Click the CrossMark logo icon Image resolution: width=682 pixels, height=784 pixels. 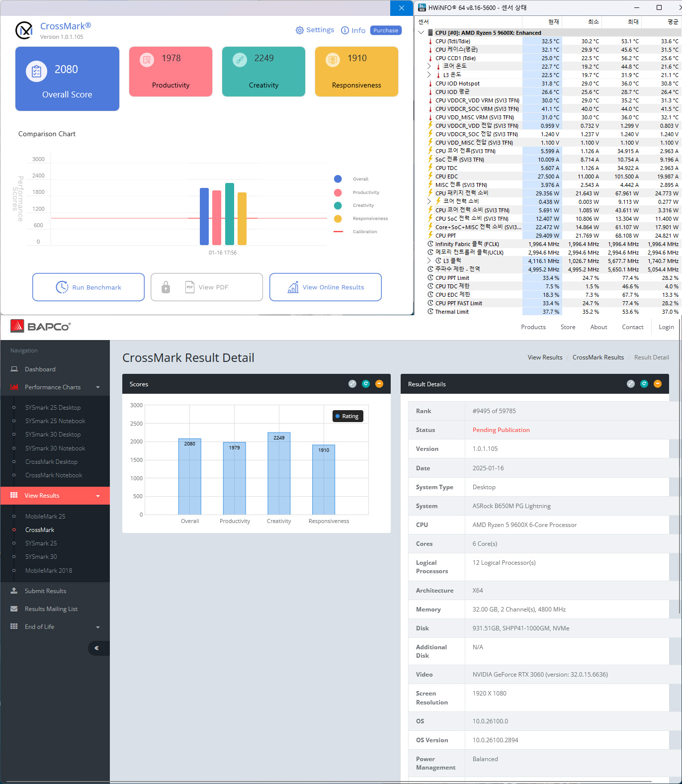pos(24,30)
